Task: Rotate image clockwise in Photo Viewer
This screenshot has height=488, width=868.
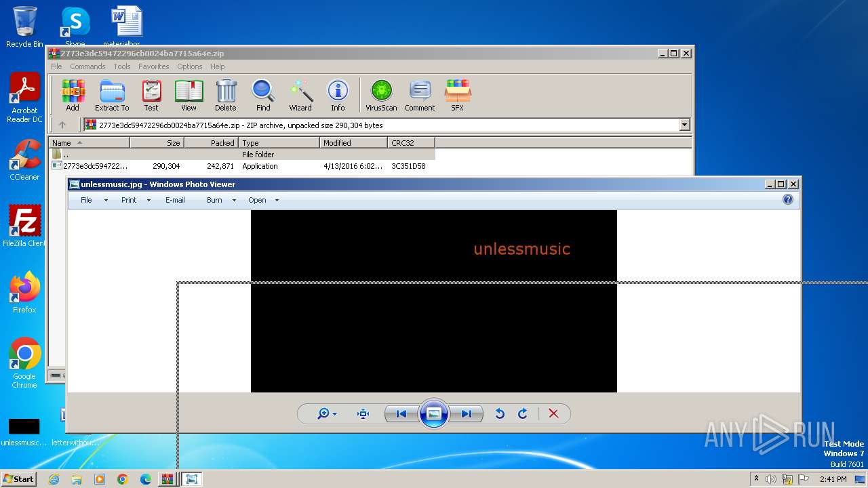Action: click(x=523, y=413)
